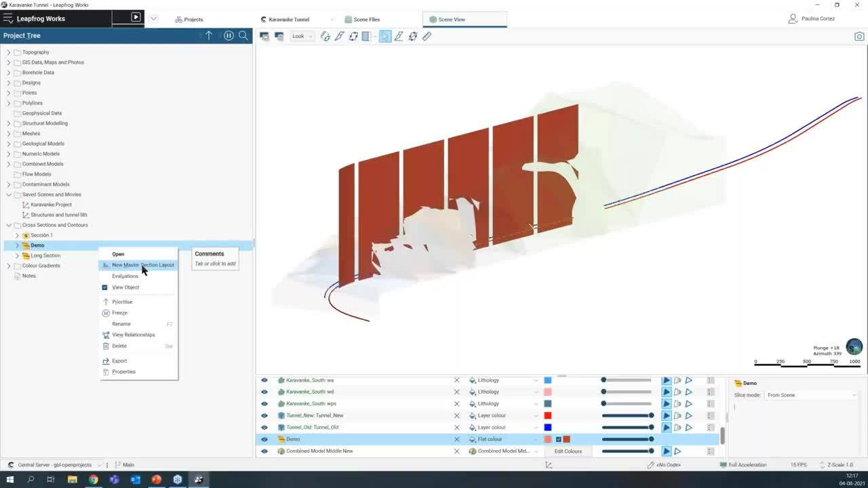This screenshot has height=488, width=868.
Task: Click the red colour swatch for Tunnel_New
Action: pyautogui.click(x=548, y=415)
